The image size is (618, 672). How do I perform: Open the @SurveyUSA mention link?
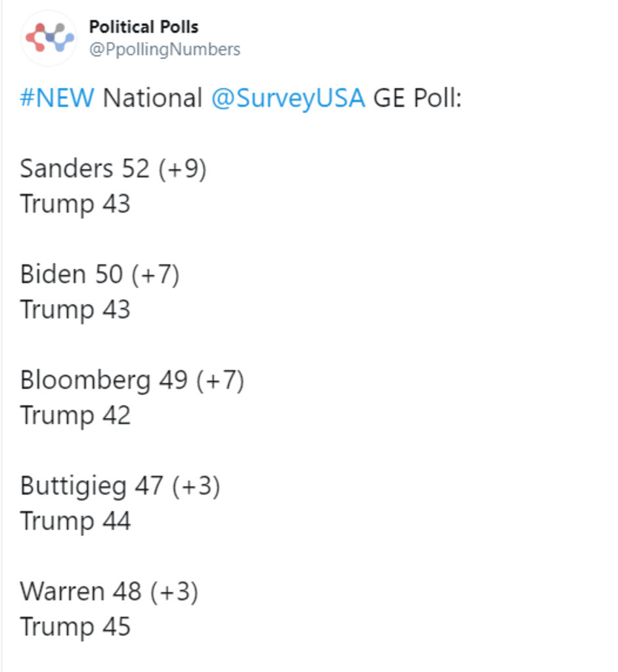coord(288,98)
